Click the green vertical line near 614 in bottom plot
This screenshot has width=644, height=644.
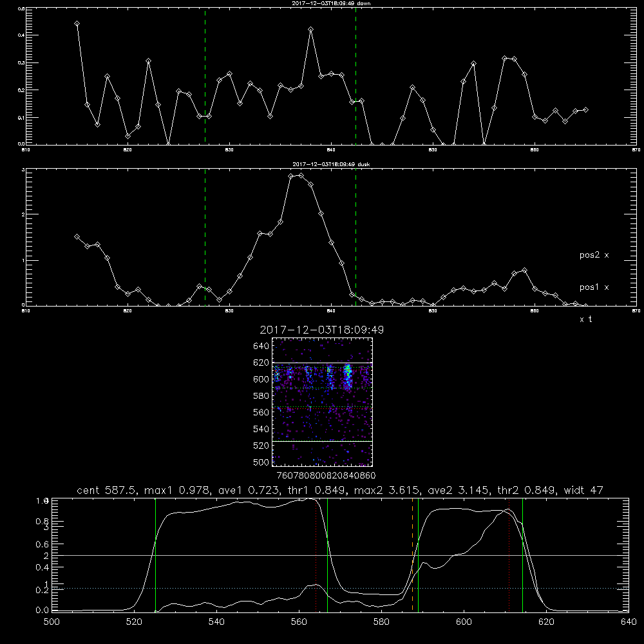click(522, 555)
